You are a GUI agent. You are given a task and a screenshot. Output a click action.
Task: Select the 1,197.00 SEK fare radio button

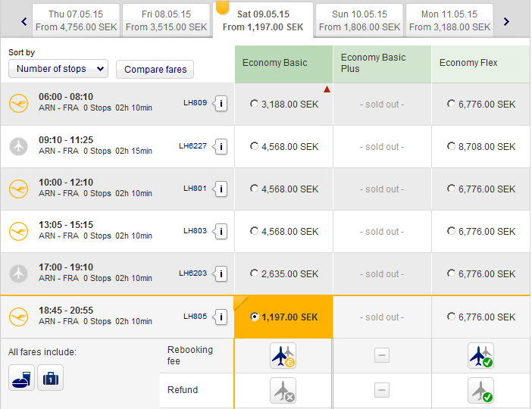click(255, 317)
